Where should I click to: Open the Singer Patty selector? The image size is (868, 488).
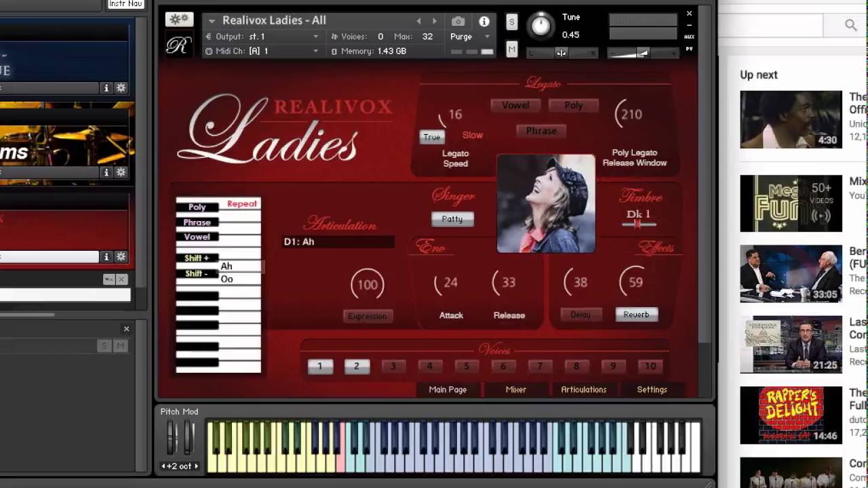pos(452,219)
